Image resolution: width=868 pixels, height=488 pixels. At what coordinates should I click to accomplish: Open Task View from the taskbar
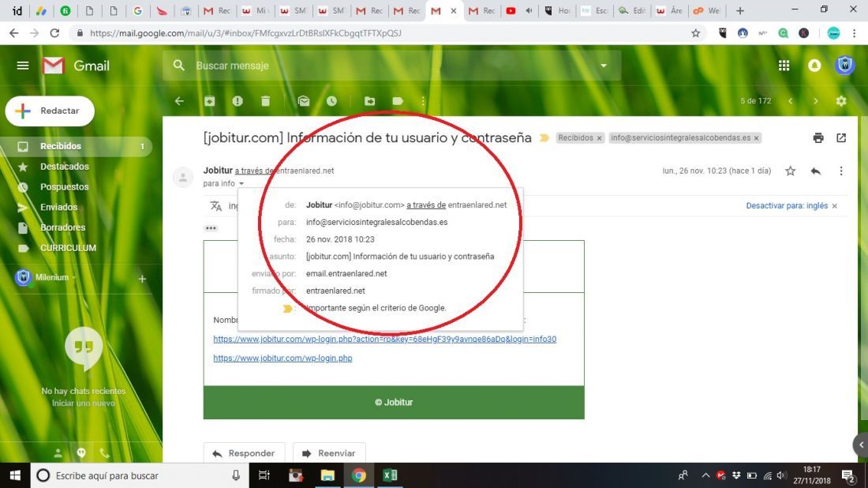click(264, 475)
